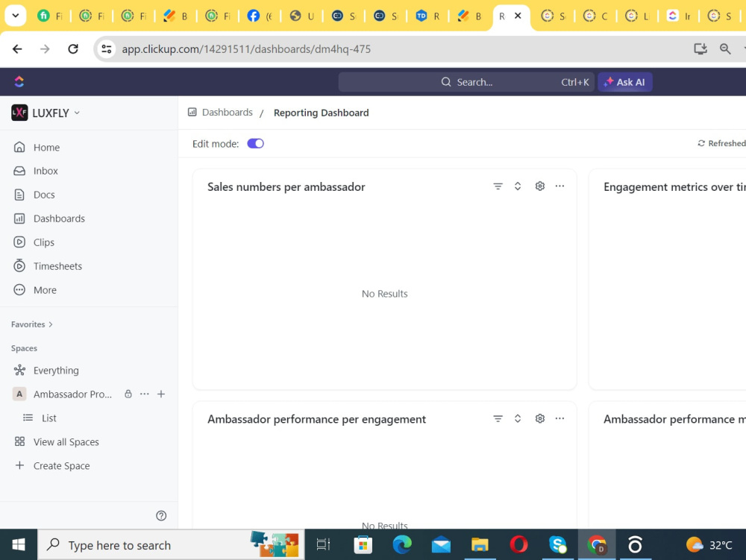Open the Inbox
746x560 pixels.
[46, 172]
